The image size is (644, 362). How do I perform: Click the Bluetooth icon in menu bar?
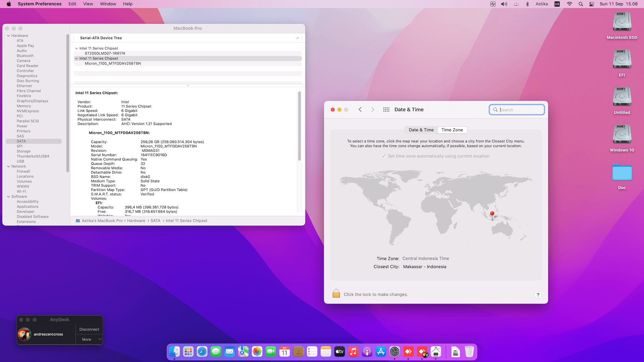tap(528, 4)
